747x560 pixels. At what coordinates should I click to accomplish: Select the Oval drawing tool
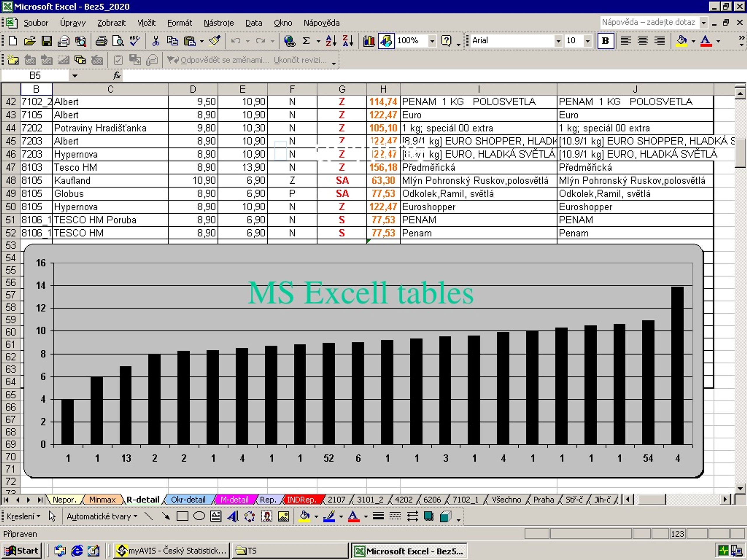(x=199, y=516)
